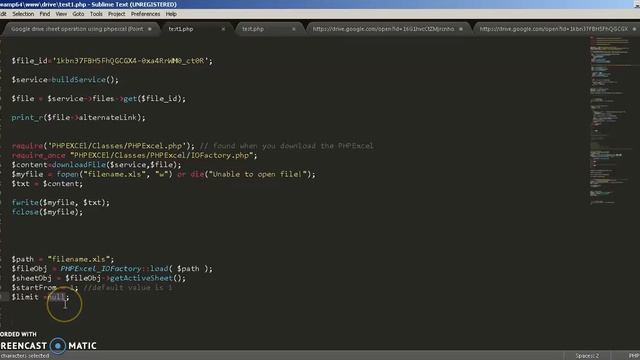Open the Goto menu

(x=78, y=14)
